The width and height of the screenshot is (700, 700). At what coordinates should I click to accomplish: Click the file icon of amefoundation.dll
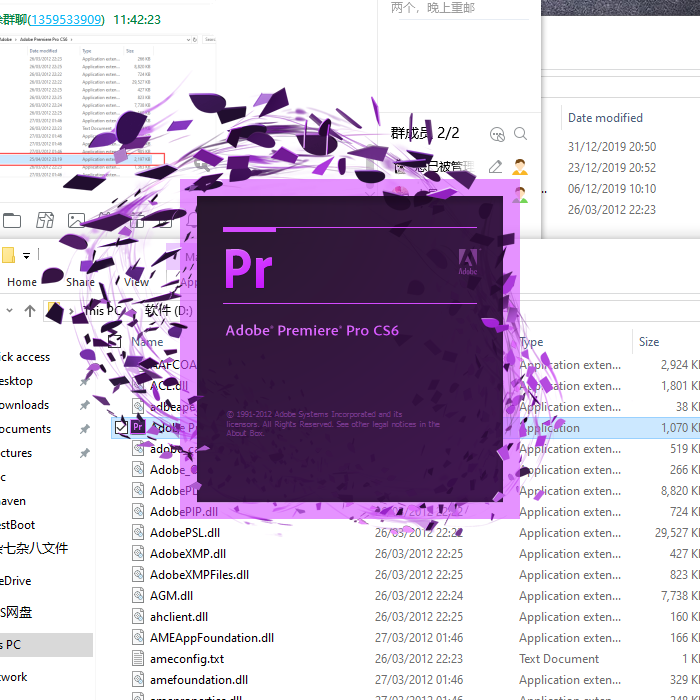pos(138,679)
